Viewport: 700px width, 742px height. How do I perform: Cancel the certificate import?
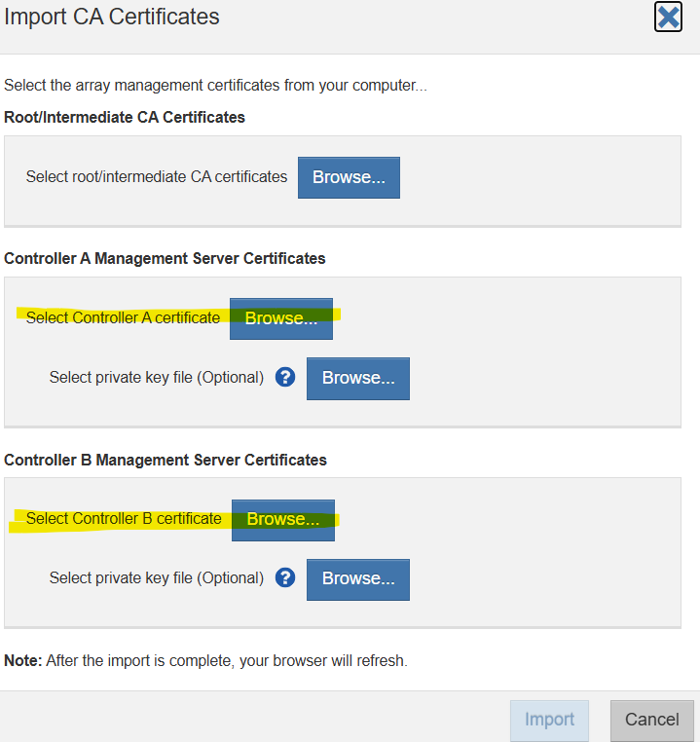pos(651,720)
